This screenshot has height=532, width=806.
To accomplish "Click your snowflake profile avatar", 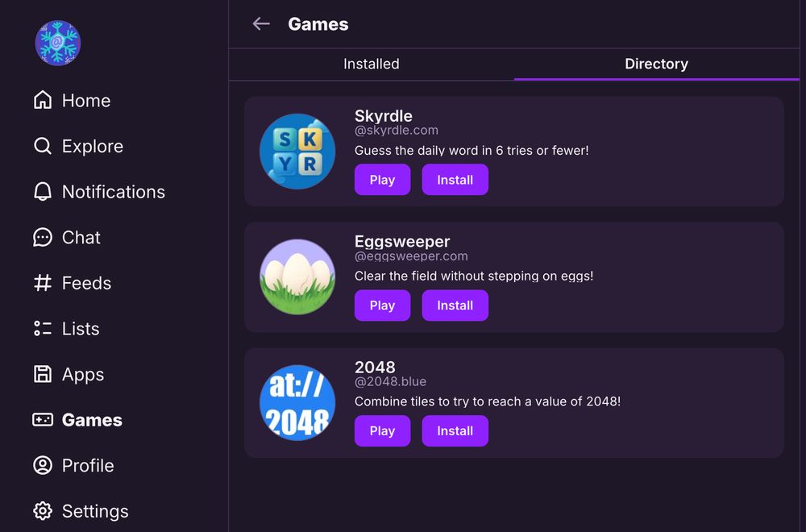I will pyautogui.click(x=56, y=43).
